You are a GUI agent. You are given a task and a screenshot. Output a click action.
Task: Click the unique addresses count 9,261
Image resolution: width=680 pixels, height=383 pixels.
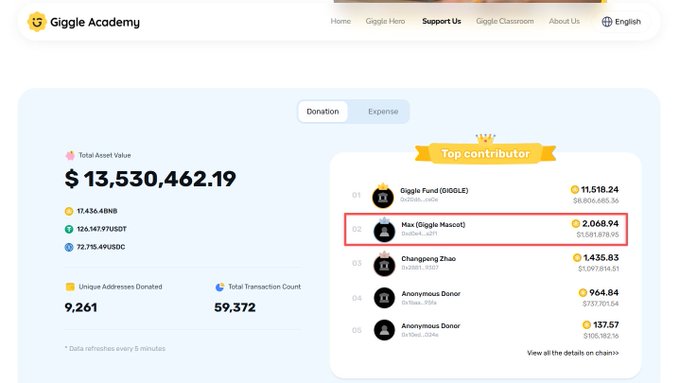81,308
